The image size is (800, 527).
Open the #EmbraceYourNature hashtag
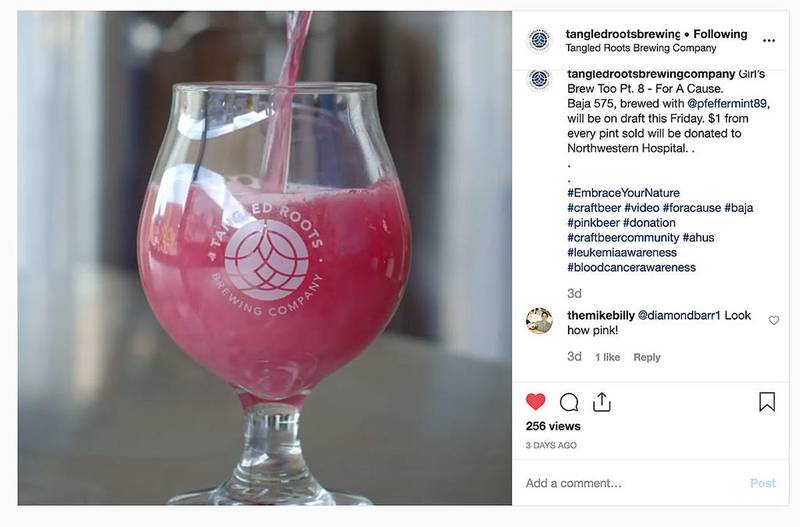623,193
